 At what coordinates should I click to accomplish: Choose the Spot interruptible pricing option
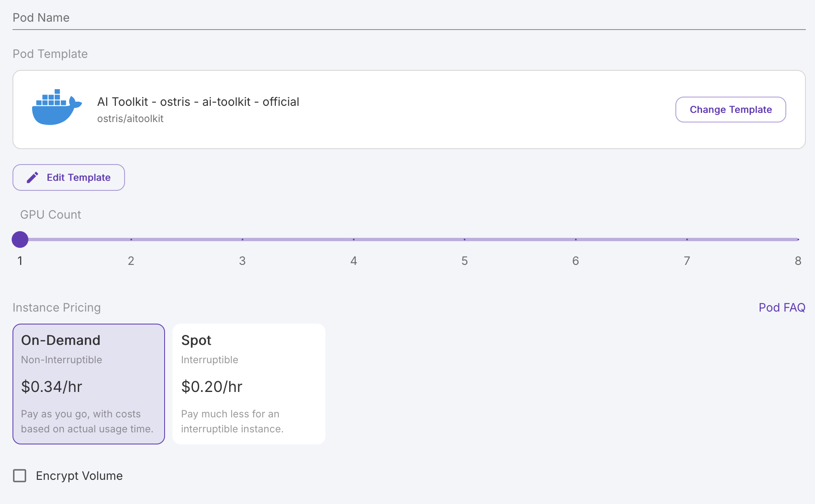coord(249,384)
